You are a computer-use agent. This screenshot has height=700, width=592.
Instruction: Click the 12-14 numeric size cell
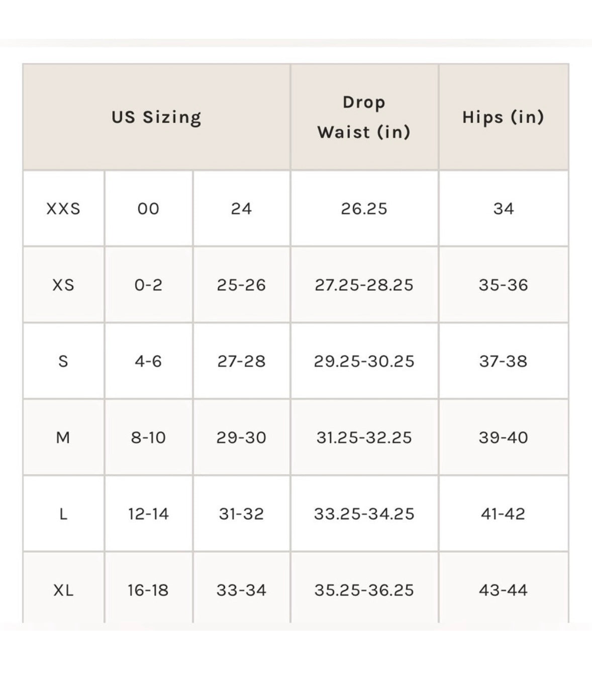point(148,514)
